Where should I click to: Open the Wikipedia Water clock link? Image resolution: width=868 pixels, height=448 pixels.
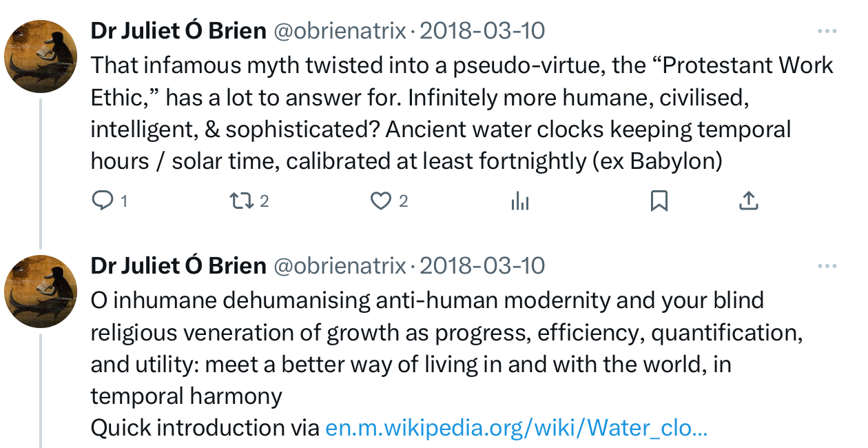[x=516, y=428]
